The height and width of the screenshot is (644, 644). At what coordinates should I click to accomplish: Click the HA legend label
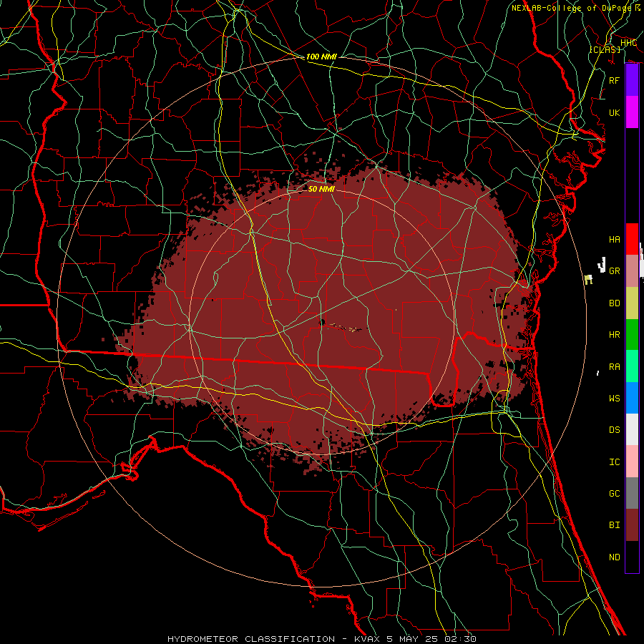click(614, 239)
